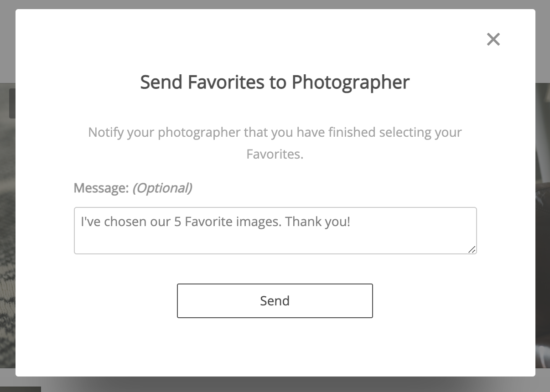The width and height of the screenshot is (550, 392).
Task: Place cursor after 'Thank you!' in message
Action: (351, 222)
